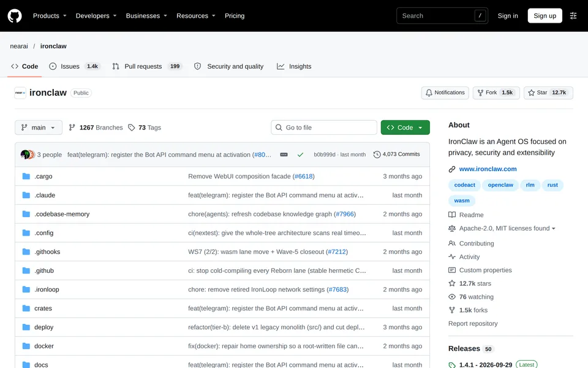This screenshot has height=368, width=588.
Task: Switch to the Issues tab
Action: [x=75, y=66]
